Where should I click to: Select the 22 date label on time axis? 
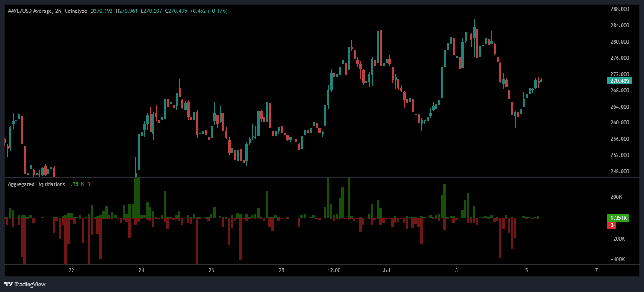71,270
